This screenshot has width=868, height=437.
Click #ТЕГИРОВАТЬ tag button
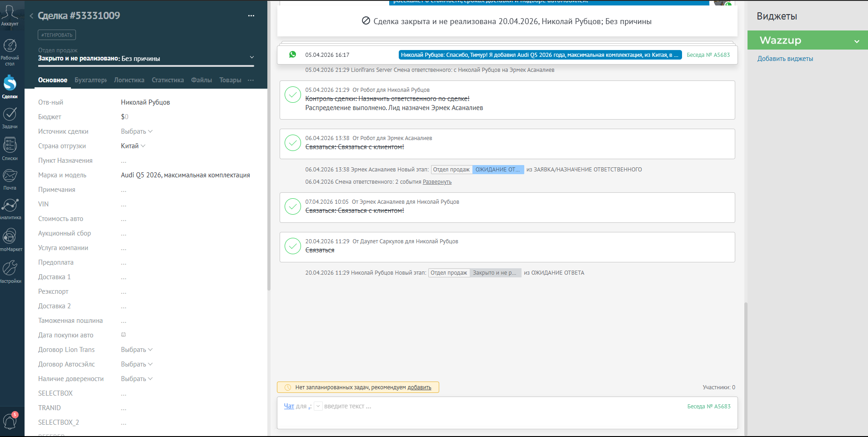tap(57, 35)
